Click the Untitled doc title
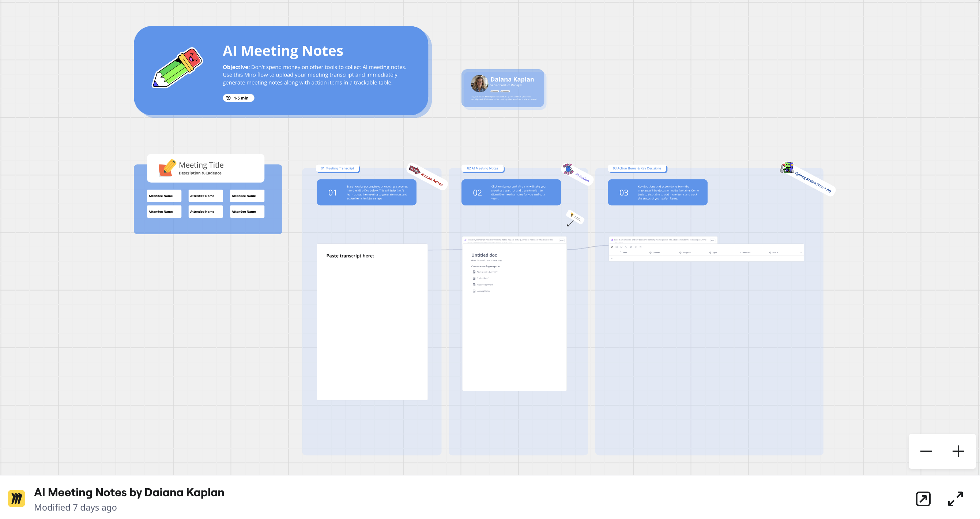The height and width of the screenshot is (519, 980). click(x=483, y=255)
